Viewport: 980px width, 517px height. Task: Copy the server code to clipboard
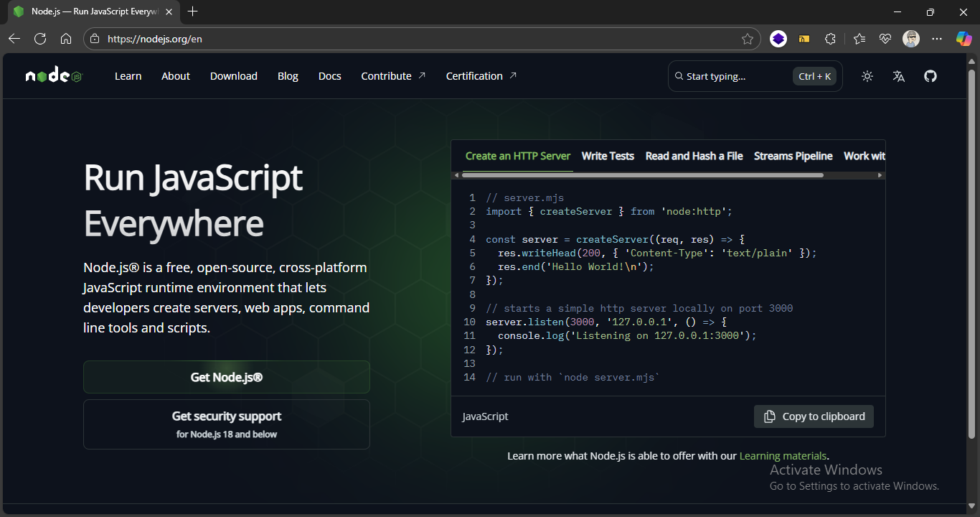point(814,416)
